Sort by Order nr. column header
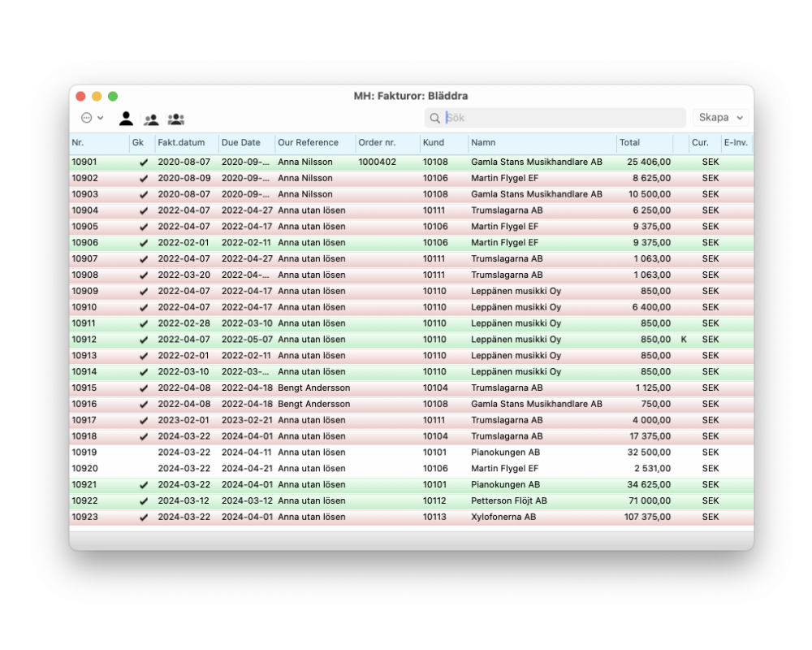This screenshot has width=812, height=650. [x=388, y=142]
